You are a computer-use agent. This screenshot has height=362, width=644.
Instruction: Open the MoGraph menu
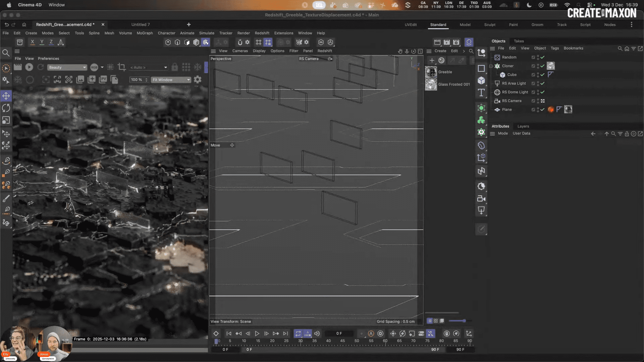(x=145, y=33)
